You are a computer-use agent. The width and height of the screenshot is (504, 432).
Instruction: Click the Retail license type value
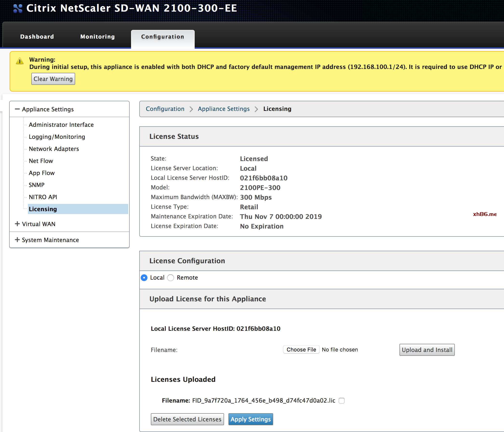pyautogui.click(x=249, y=207)
